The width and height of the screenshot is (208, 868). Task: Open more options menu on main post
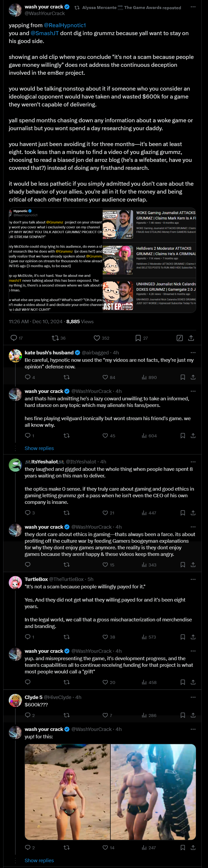coord(193,7)
